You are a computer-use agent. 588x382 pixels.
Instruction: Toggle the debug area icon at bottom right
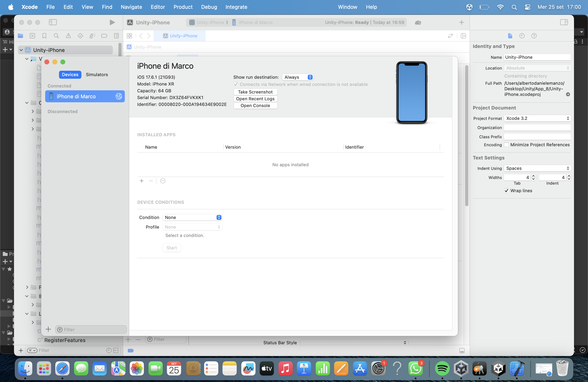[x=462, y=351]
